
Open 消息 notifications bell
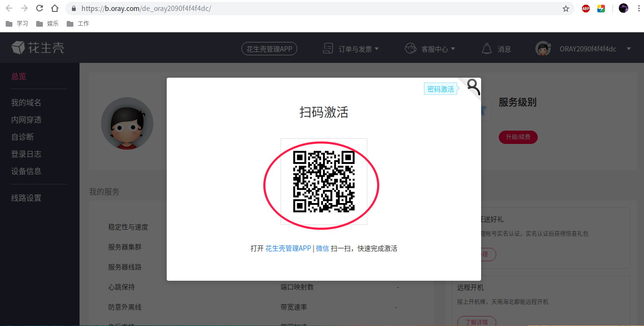coord(496,49)
